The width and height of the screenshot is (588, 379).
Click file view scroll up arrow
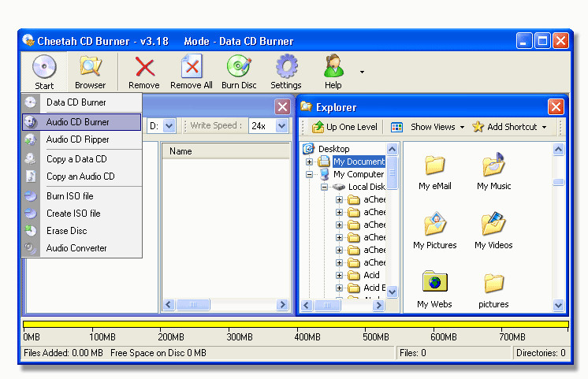point(558,150)
